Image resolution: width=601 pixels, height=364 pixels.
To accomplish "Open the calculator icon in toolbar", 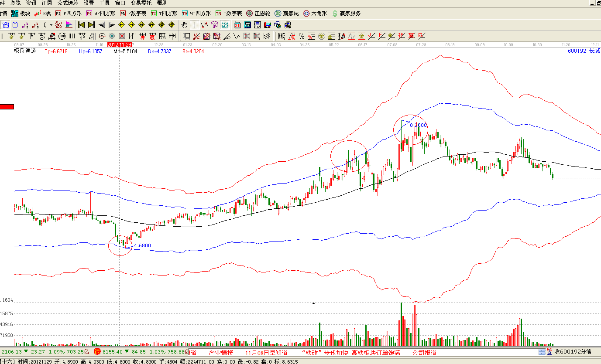I will tap(247, 25).
